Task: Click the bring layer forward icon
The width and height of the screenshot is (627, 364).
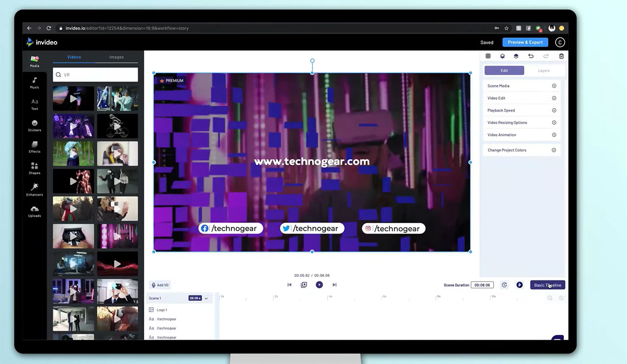Action: click(x=516, y=56)
